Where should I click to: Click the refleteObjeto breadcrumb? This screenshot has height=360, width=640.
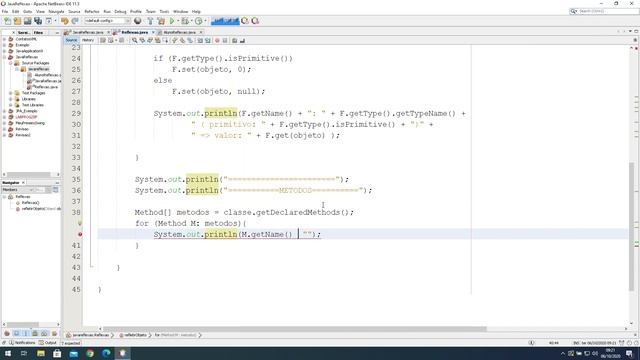point(133,335)
